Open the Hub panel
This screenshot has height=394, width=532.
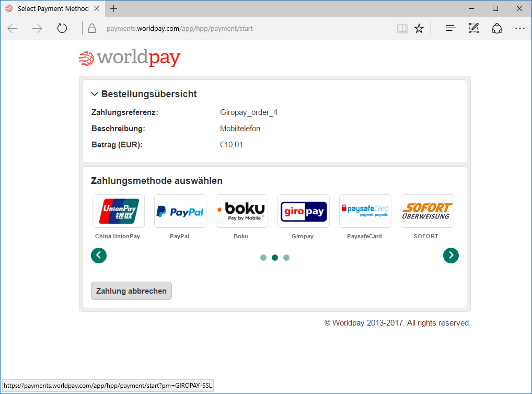coord(450,29)
